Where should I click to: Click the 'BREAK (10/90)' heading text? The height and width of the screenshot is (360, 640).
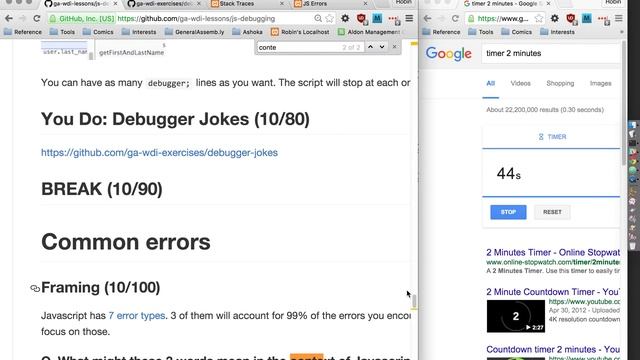tap(102, 189)
